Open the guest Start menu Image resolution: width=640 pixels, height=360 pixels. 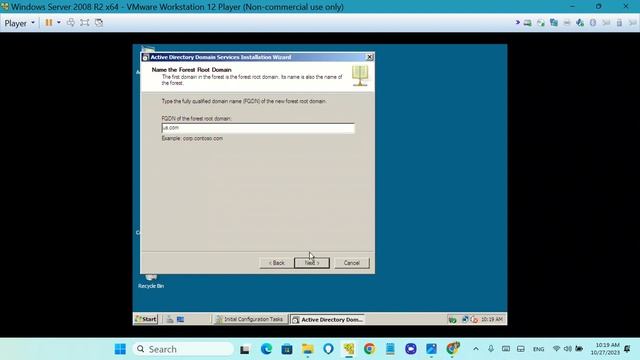pos(146,319)
